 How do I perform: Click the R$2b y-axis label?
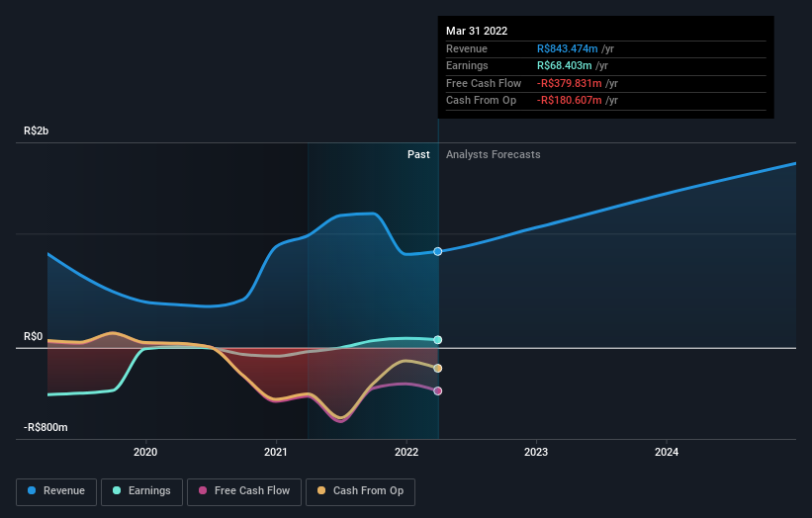click(37, 130)
